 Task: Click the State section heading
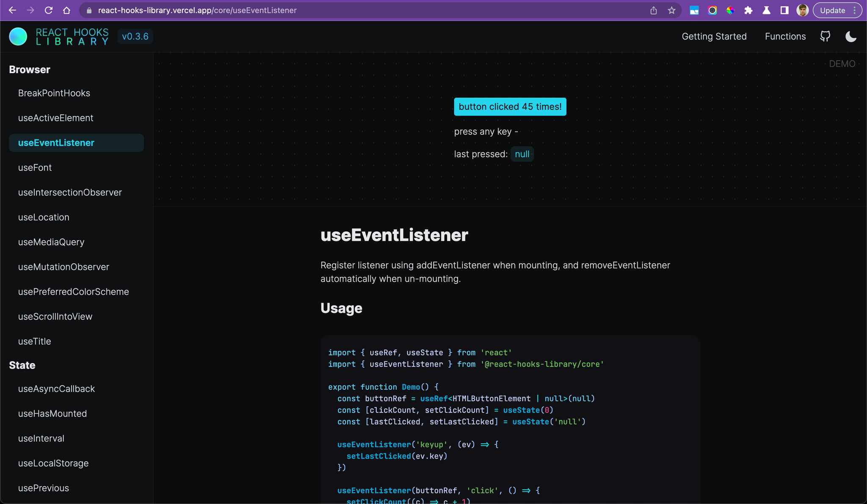point(22,365)
